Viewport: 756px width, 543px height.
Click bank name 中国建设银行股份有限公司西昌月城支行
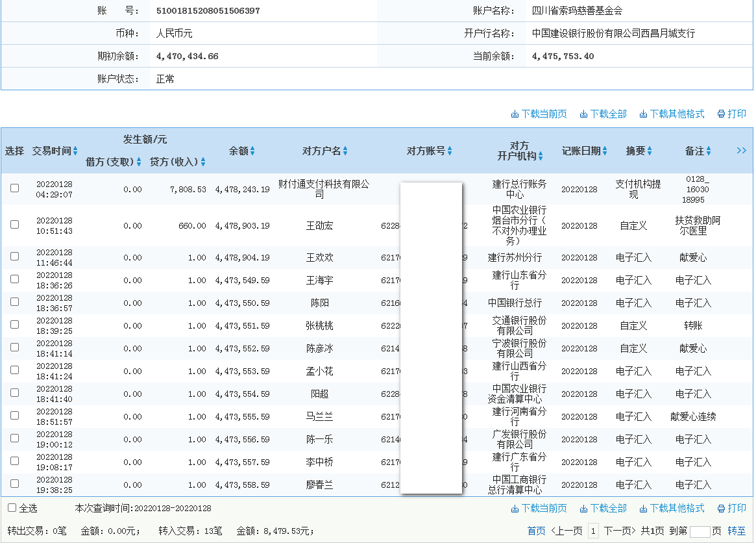coord(613,33)
